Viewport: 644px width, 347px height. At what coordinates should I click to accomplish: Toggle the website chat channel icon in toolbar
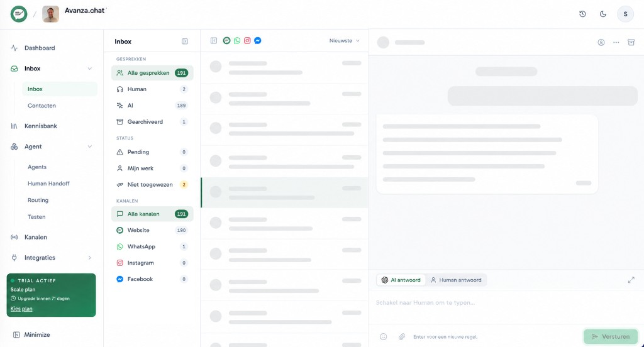coord(226,41)
